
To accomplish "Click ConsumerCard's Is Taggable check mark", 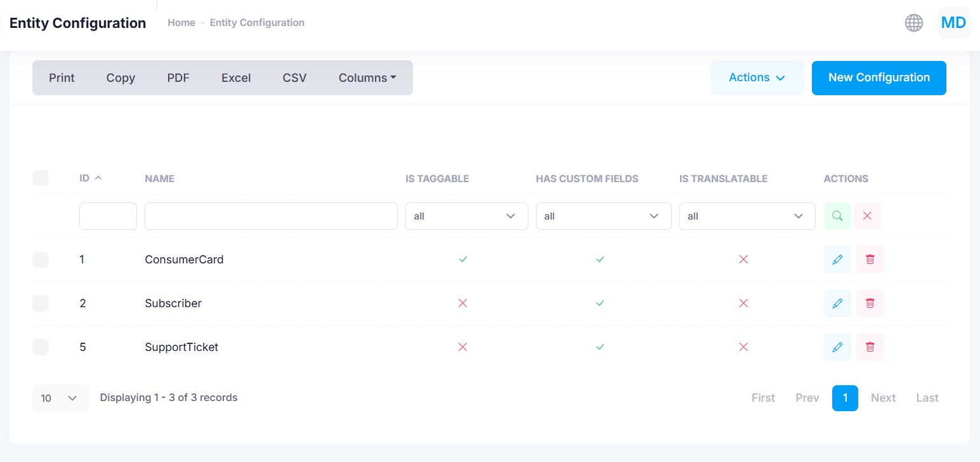I will pyautogui.click(x=463, y=260).
